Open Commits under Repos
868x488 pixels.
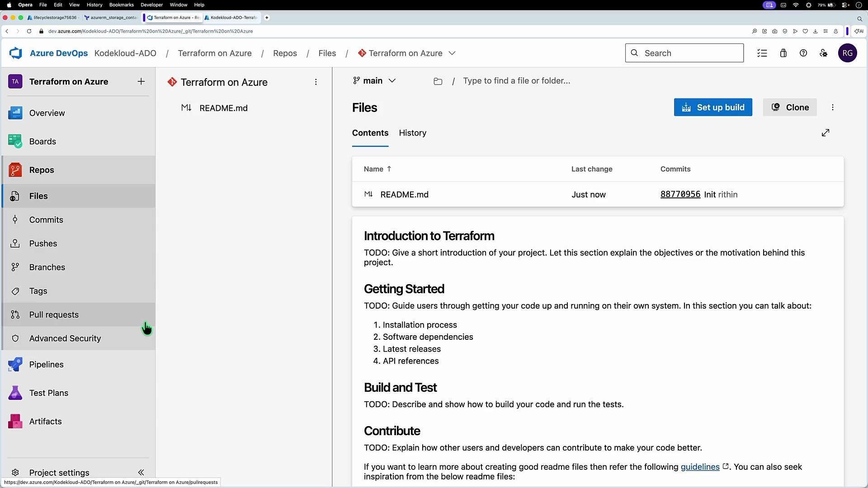[x=79, y=220]
